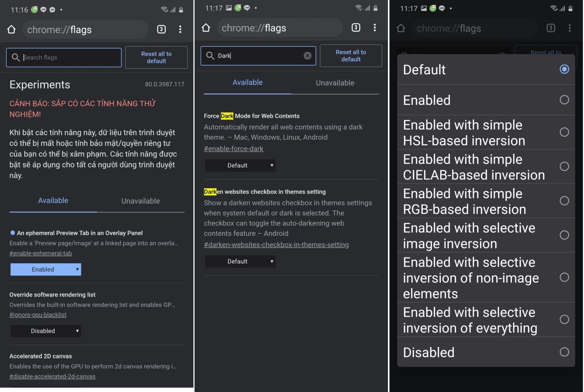Select the Enabled radio option

[564, 100]
